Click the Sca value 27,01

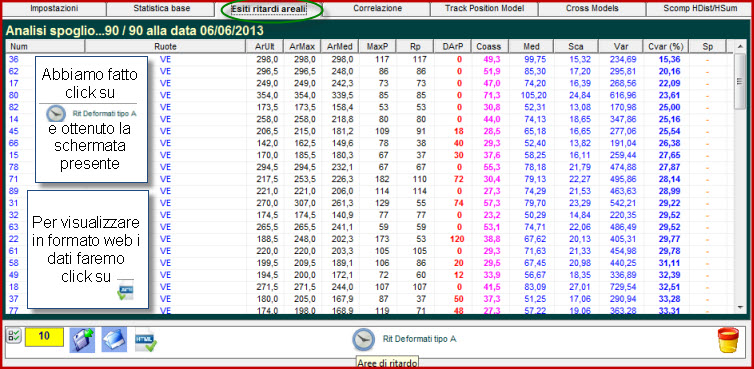[579, 287]
